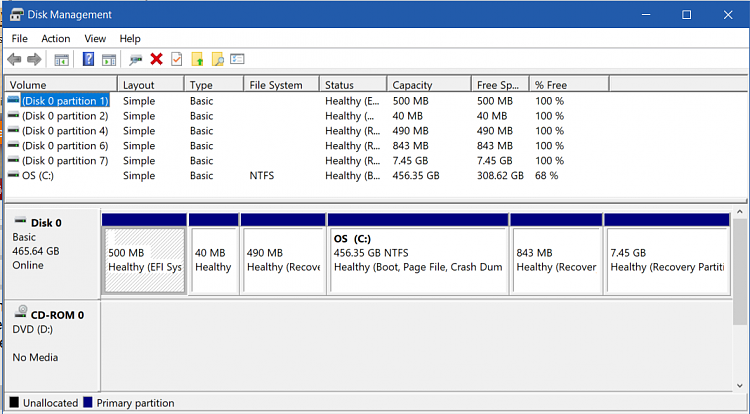Open the Help menu
Image resolution: width=750 pixels, height=414 pixels.
[130, 39]
